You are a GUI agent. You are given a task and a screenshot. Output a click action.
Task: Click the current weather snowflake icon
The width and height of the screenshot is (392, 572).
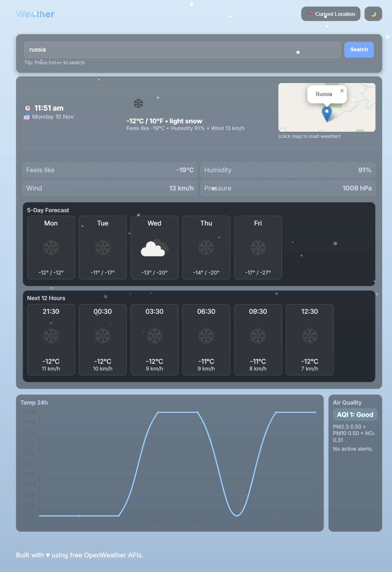(139, 103)
